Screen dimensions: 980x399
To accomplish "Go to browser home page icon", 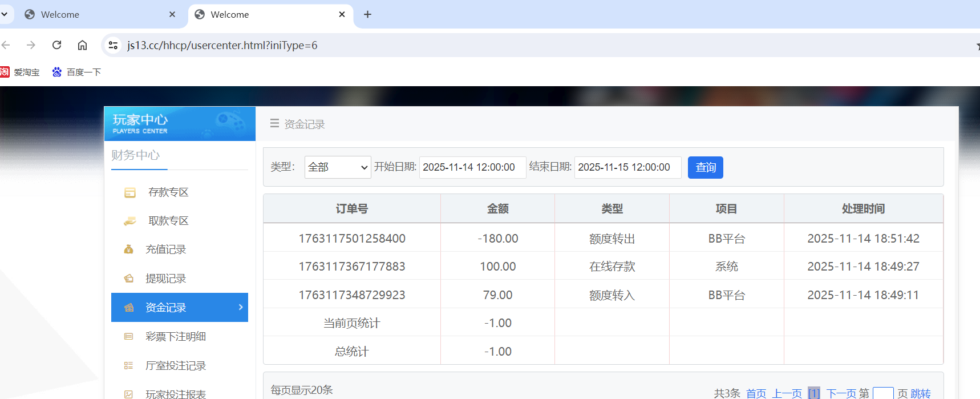I will [83, 45].
